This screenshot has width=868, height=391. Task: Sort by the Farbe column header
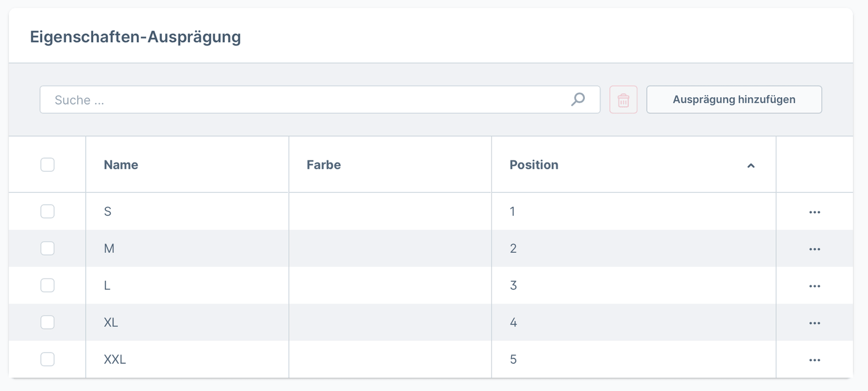(324, 165)
